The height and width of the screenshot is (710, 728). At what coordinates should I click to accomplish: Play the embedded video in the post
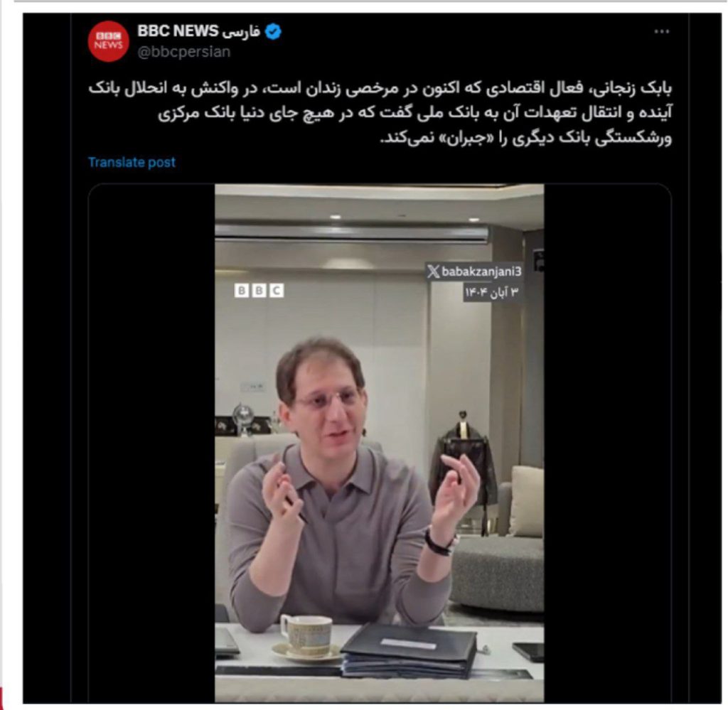point(380,443)
